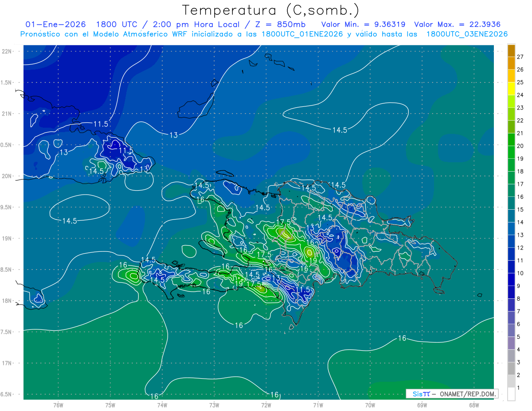Viewport: 532px width, 411px height.
Task: Click the 72W longitude axis label
Action: [x=266, y=405]
